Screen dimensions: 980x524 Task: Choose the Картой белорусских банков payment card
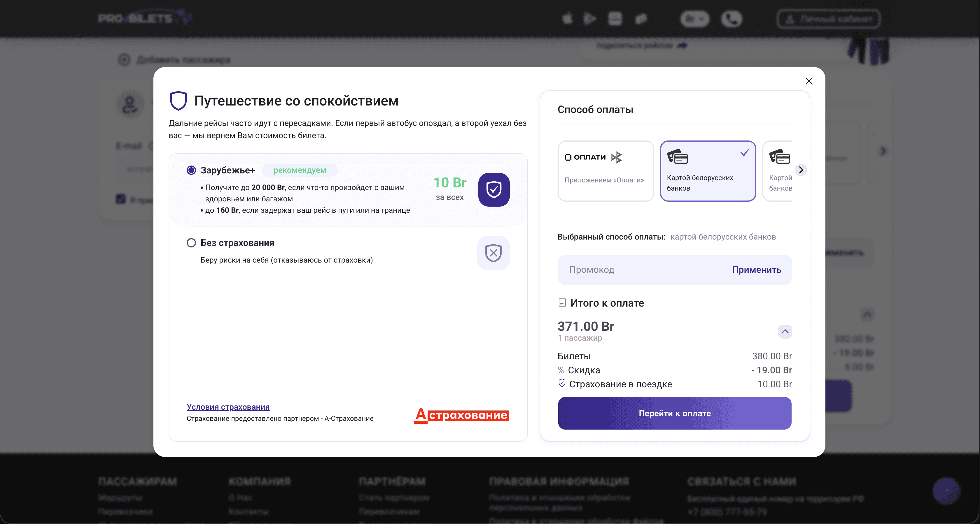point(708,171)
